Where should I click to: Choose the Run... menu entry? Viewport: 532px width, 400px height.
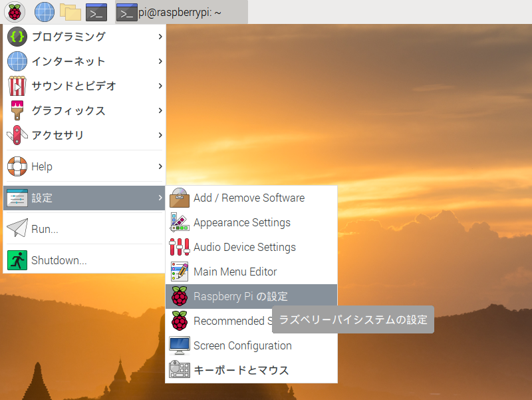pos(84,229)
